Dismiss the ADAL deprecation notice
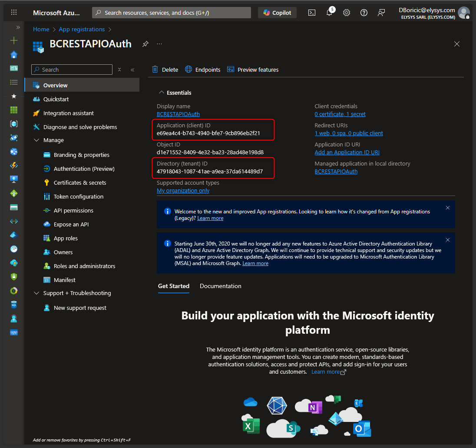This screenshot has height=448, width=476. [448, 240]
